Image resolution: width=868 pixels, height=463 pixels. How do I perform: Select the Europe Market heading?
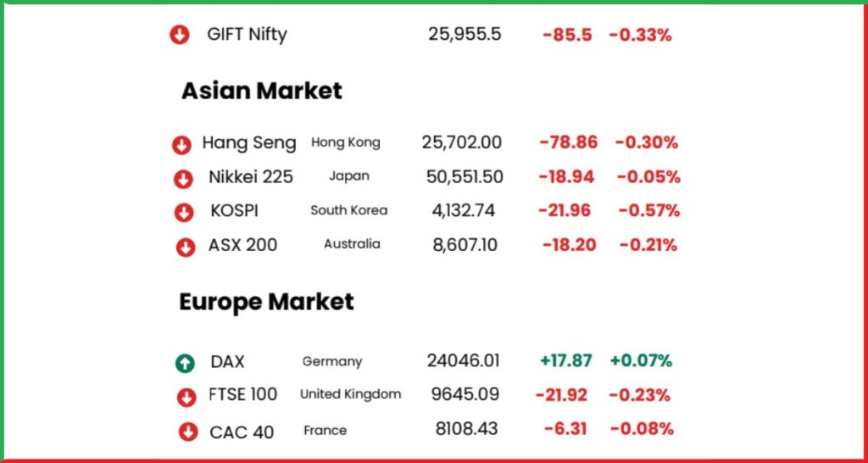coord(266,302)
